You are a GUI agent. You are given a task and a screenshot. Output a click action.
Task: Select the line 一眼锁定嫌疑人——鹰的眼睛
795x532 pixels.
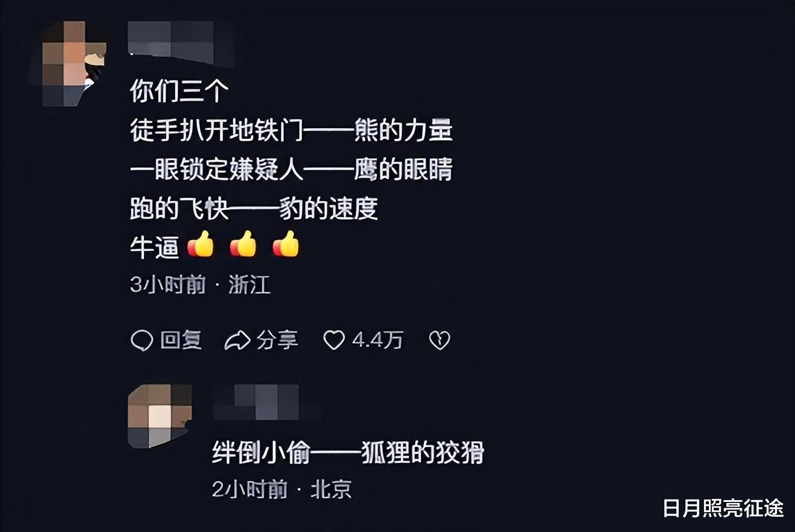click(291, 171)
